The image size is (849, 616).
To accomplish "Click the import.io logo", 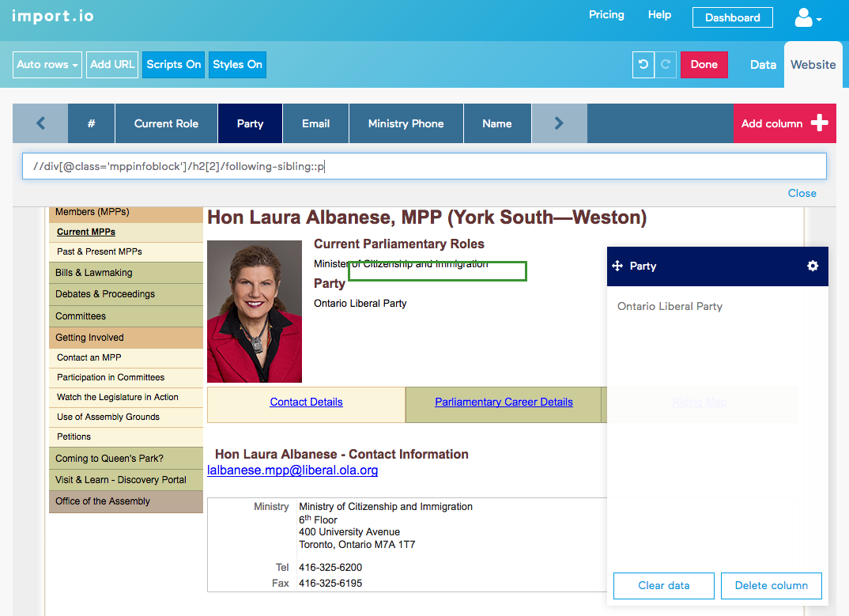I will click(x=52, y=16).
